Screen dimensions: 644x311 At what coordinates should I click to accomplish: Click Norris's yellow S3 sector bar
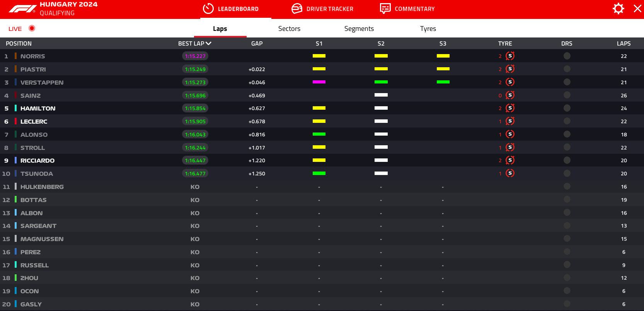coord(443,56)
